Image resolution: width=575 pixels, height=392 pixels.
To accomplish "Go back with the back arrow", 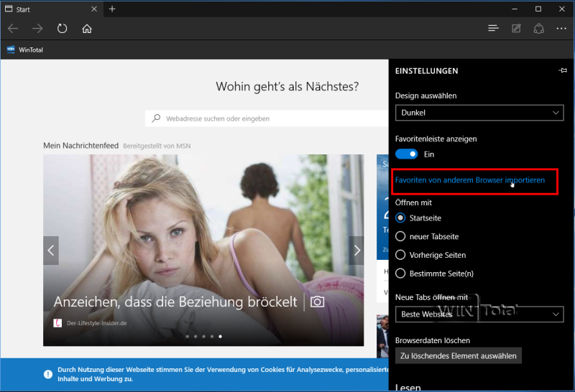I will pos(13,29).
